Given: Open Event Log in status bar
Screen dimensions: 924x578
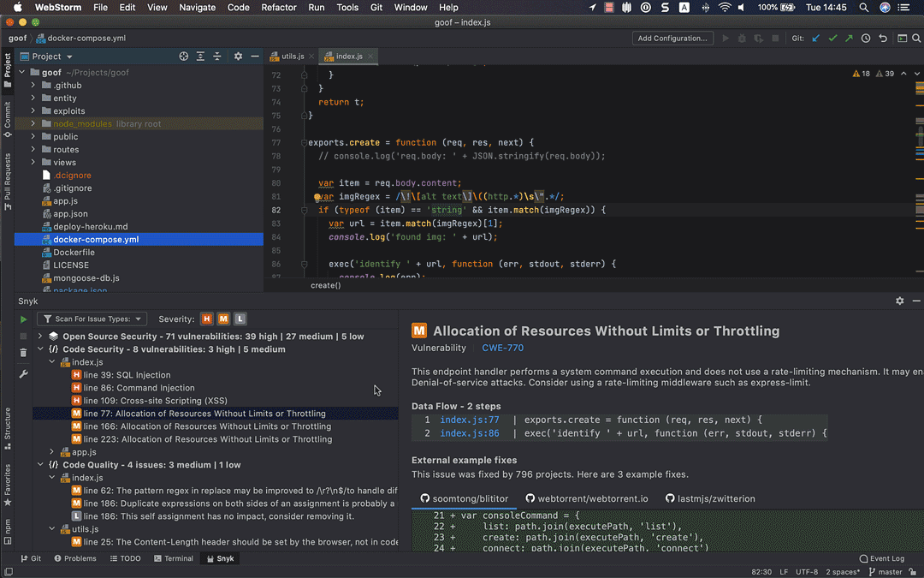Looking at the screenshot, I should pyautogui.click(x=881, y=558).
